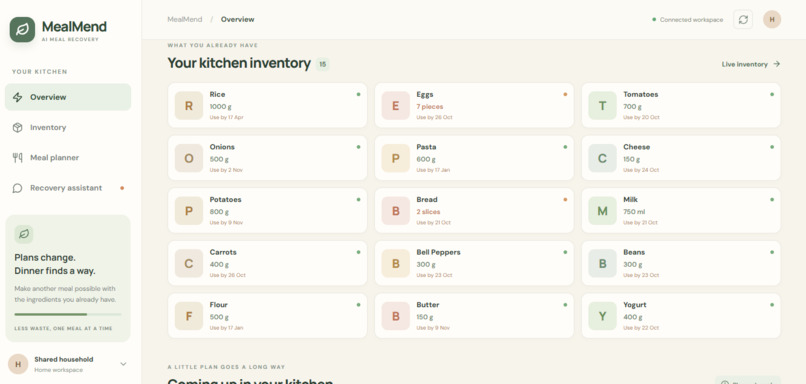Open the user avatar H in header

pos(772,20)
